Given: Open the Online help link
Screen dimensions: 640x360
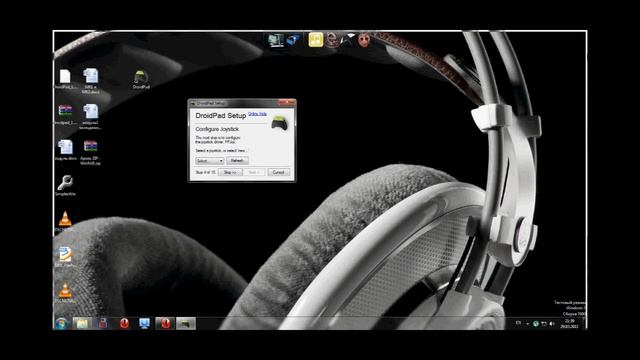Looking at the screenshot, I should click(258, 114).
